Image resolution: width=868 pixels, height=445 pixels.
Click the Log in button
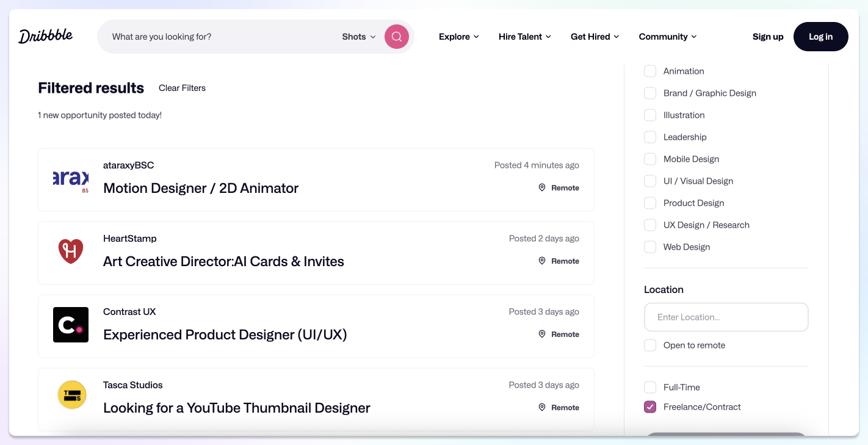(820, 37)
